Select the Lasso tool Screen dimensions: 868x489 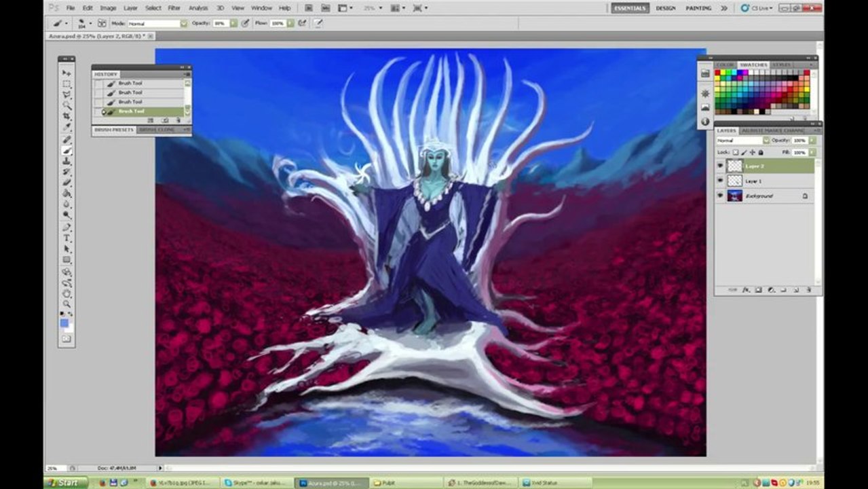[x=67, y=95]
